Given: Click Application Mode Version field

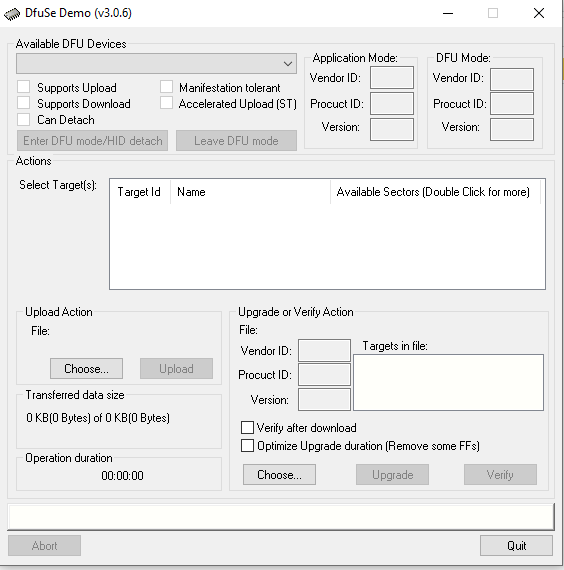Looking at the screenshot, I should [x=392, y=129].
